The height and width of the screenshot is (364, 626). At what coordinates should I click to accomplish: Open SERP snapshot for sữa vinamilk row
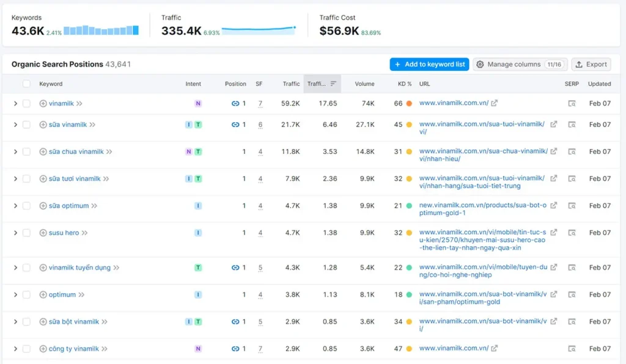[572, 125]
